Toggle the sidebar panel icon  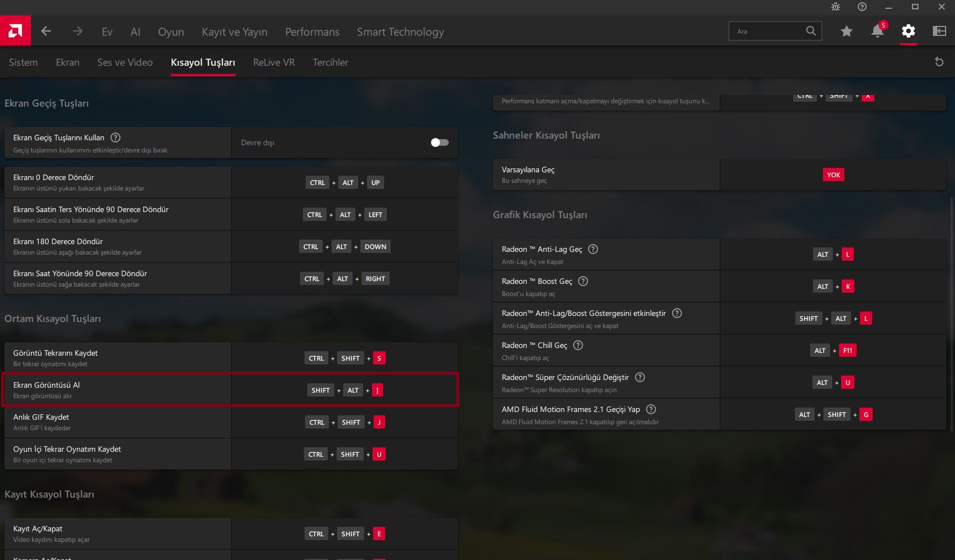pyautogui.click(x=940, y=31)
